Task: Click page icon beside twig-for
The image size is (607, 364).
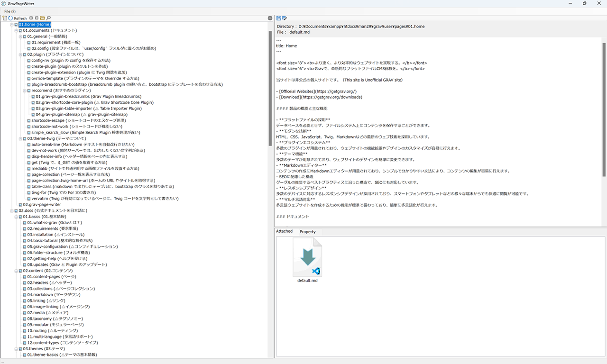Action: coord(29,192)
